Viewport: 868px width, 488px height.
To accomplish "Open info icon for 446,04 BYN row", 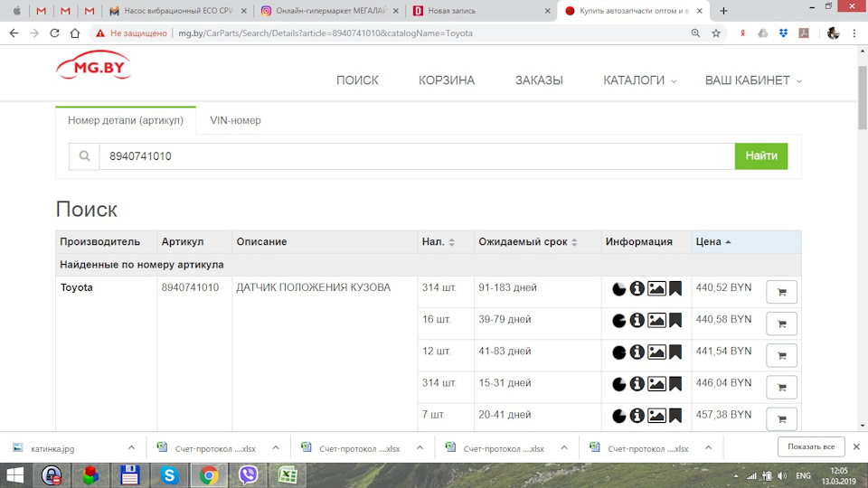I will pyautogui.click(x=637, y=384).
